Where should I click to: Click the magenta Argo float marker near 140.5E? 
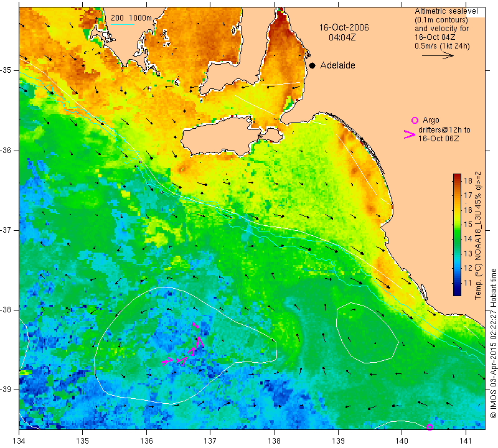click(430, 427)
